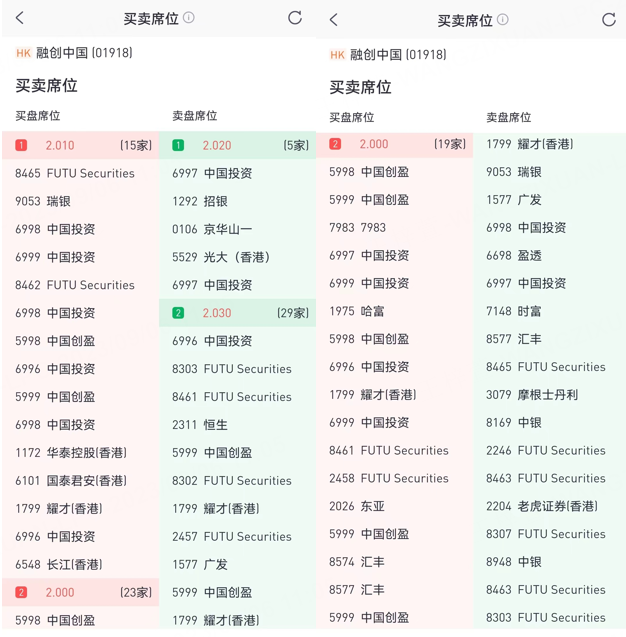Viewport: 626px width, 637px height.
Task: Select broker row 2026 东亚
Action: pyautogui.click(x=394, y=506)
